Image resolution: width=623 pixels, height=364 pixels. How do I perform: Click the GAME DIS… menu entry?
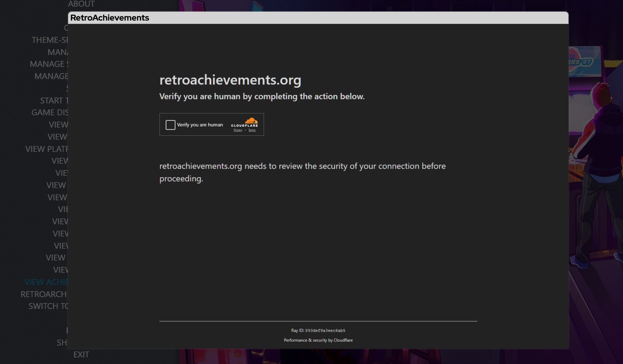click(x=50, y=113)
